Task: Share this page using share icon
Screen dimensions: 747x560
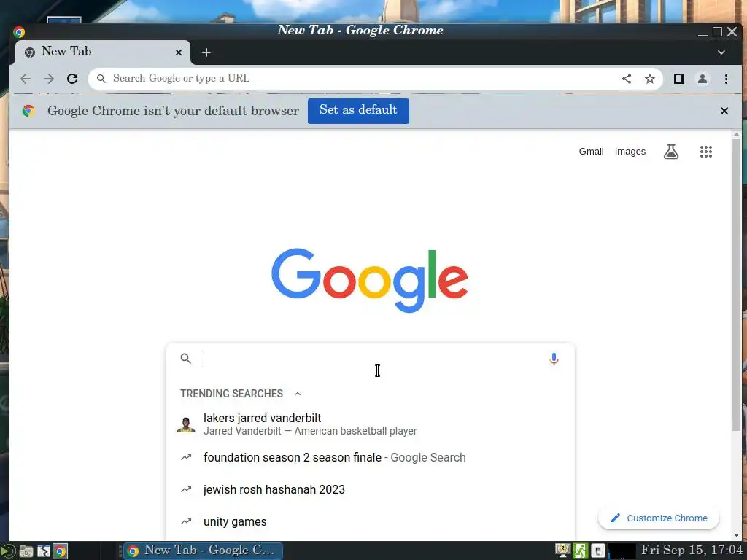Action: [x=627, y=79]
